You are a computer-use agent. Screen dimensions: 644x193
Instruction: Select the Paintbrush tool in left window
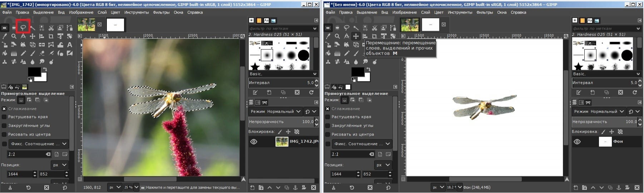(x=33, y=53)
